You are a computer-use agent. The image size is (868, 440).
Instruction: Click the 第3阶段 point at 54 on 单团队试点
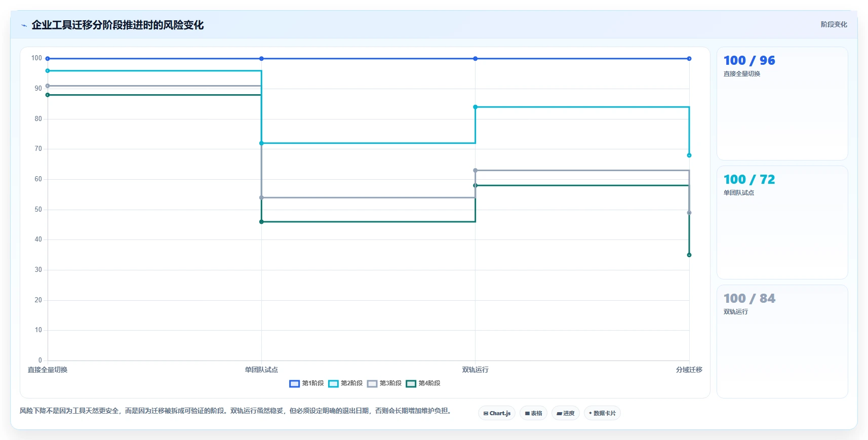pos(261,197)
